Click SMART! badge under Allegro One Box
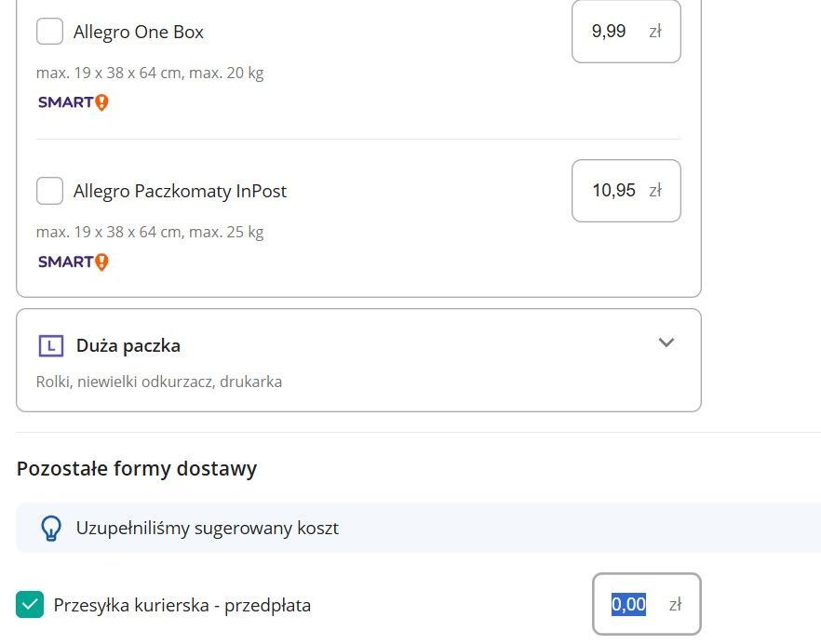Screen dimensions: 821x644 pos(74,102)
